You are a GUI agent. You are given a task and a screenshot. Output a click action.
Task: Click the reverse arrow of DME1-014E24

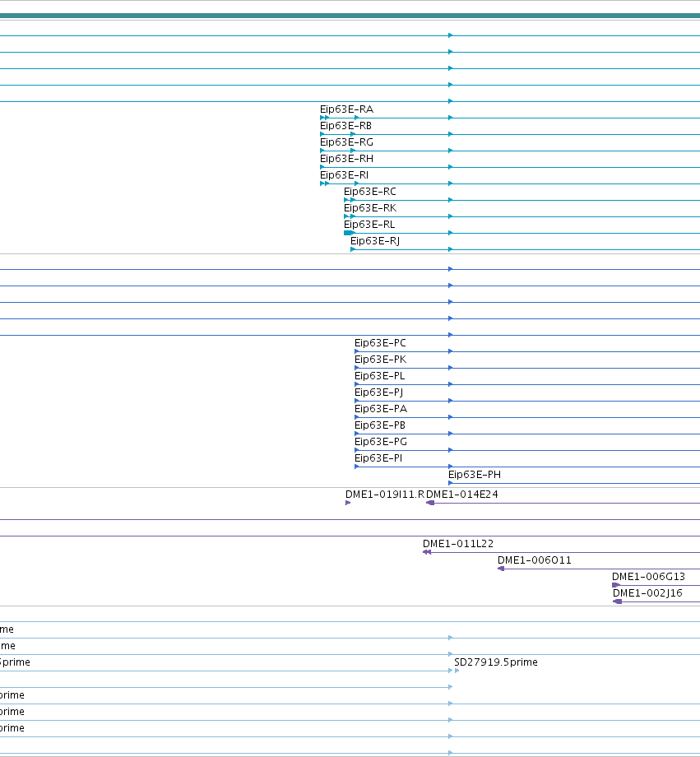[x=430, y=503]
